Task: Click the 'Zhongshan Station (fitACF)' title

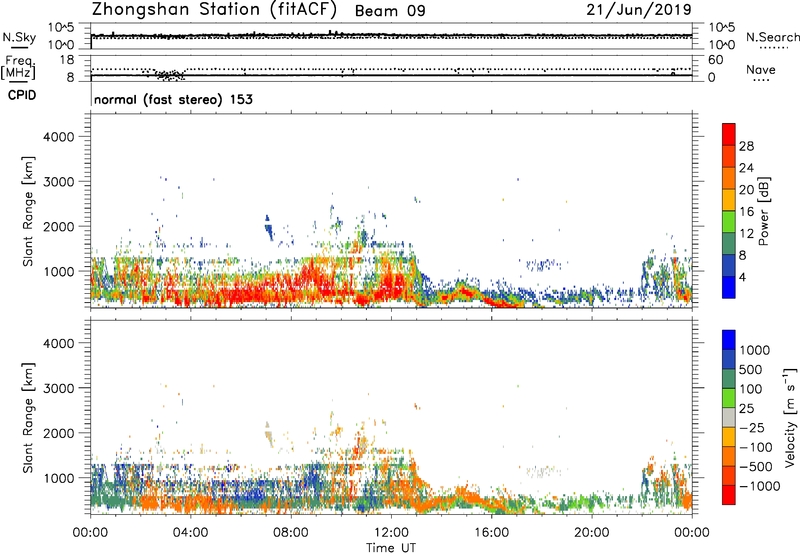Action: (x=214, y=10)
